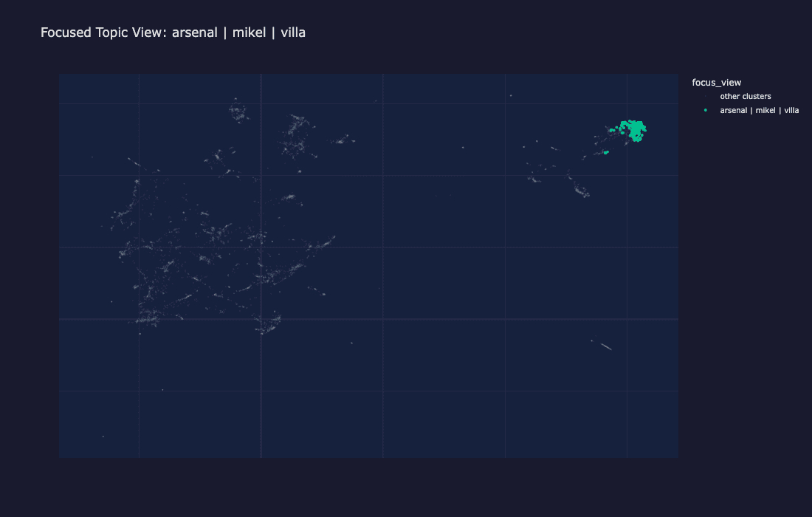Toggle the 'other clusters' trace in the legend

click(x=746, y=96)
